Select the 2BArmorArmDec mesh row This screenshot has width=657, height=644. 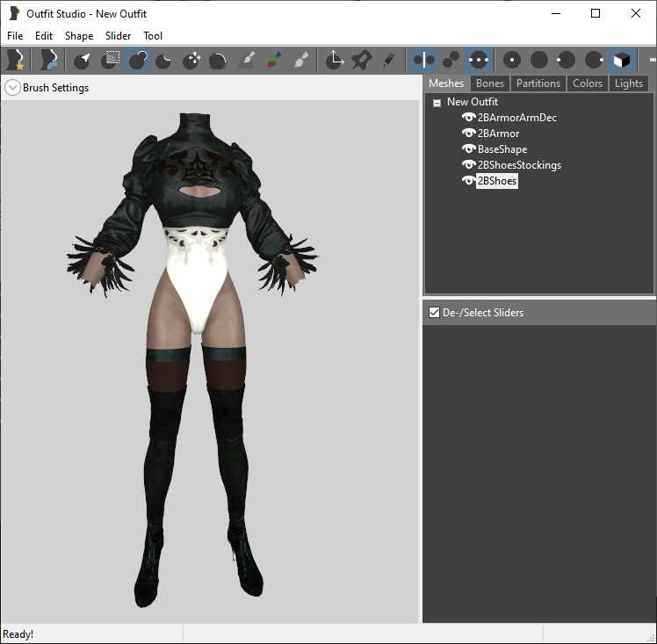point(517,118)
